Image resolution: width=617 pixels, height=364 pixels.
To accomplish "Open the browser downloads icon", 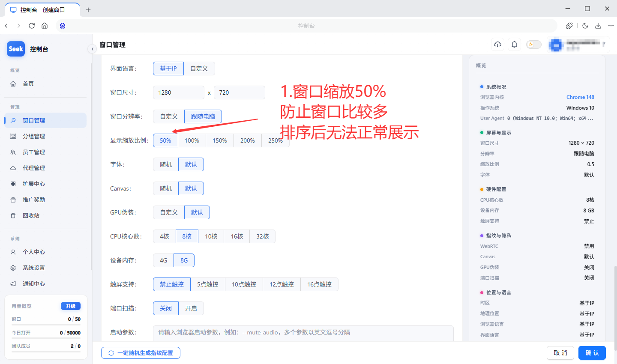I will (598, 26).
